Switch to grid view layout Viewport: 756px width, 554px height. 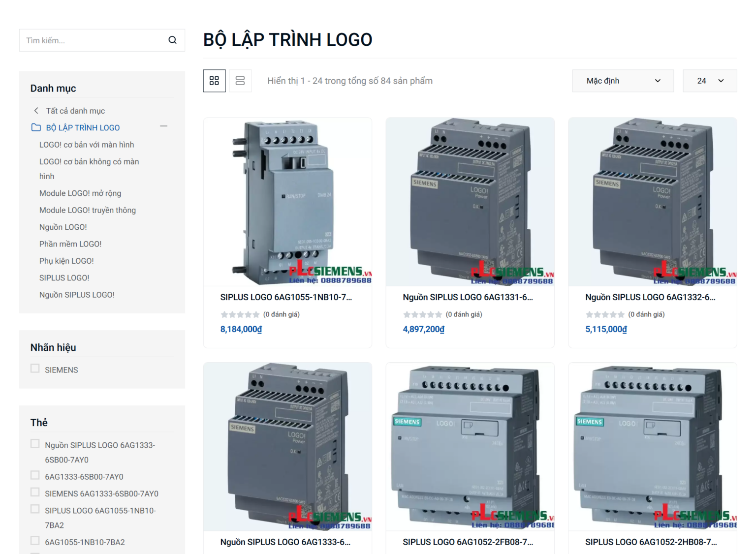tap(214, 81)
